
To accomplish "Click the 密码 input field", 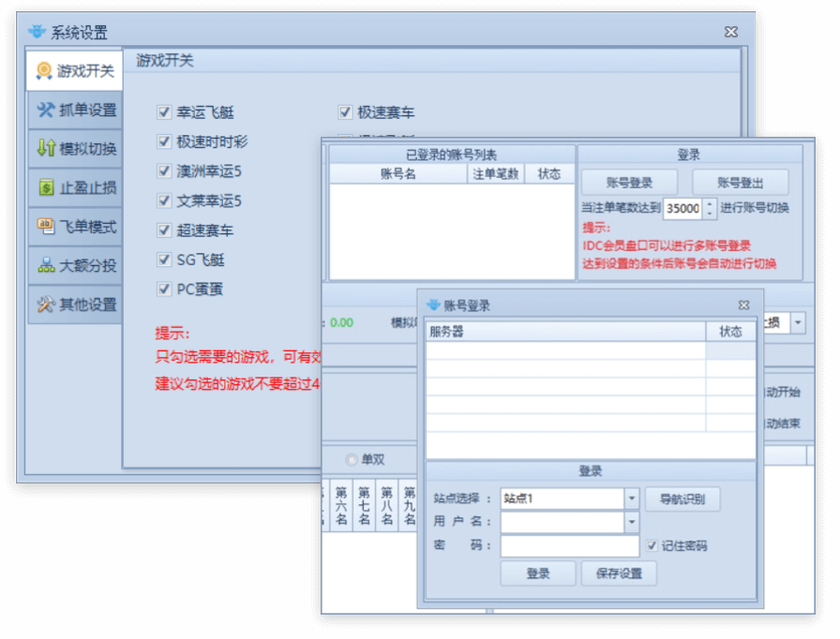I will [569, 545].
